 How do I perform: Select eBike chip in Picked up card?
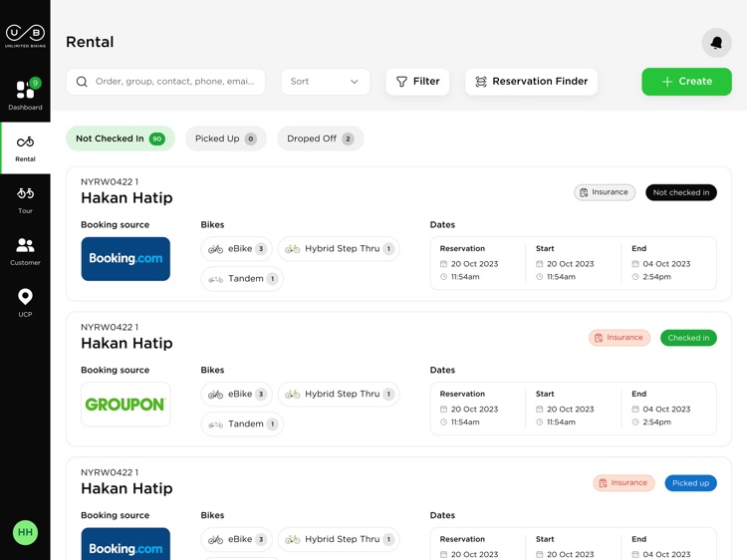coord(237,539)
